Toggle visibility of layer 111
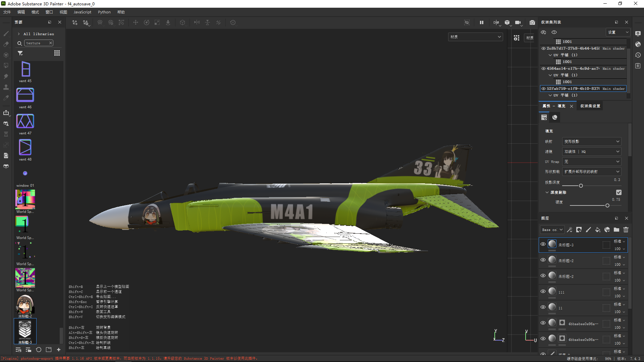The width and height of the screenshot is (644, 362). click(543, 292)
